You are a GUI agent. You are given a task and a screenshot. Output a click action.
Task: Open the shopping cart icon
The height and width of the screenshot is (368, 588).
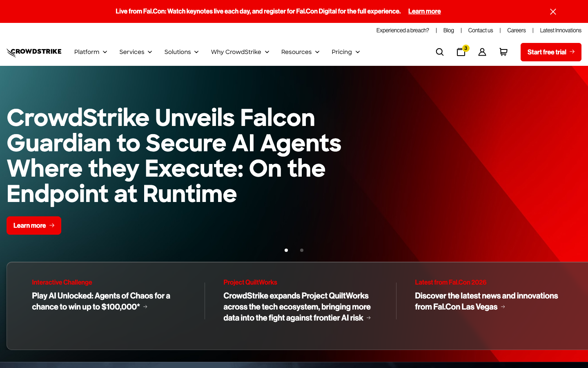[503, 52]
